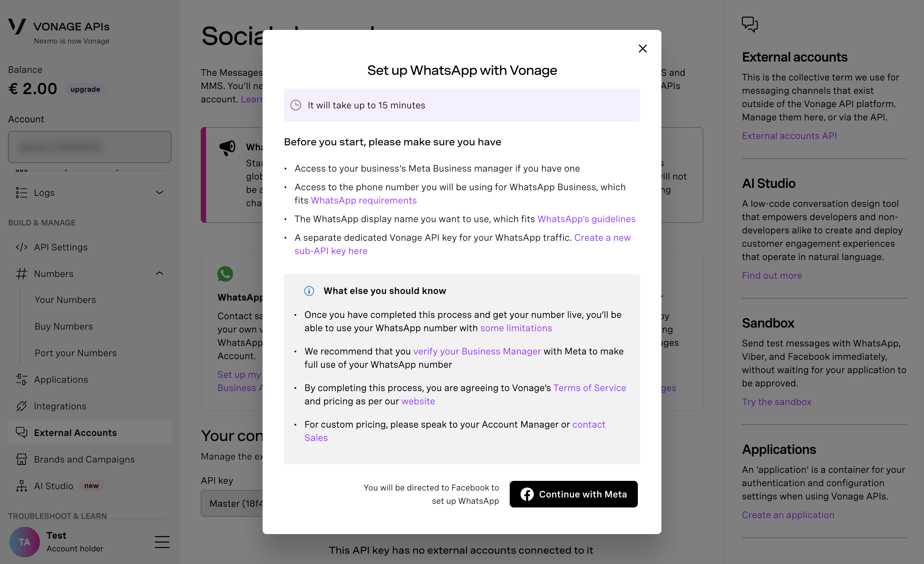
Task: Click the AI Studio sidebar icon
Action: [x=21, y=486]
